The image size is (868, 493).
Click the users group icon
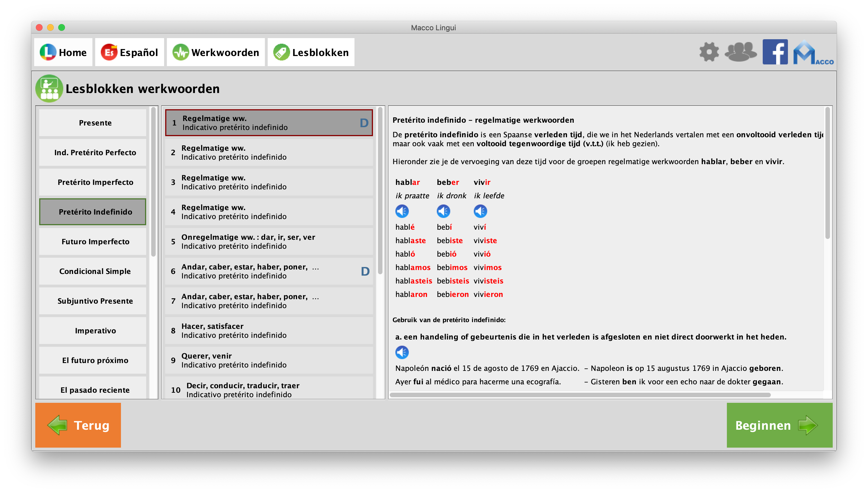[x=740, y=52]
